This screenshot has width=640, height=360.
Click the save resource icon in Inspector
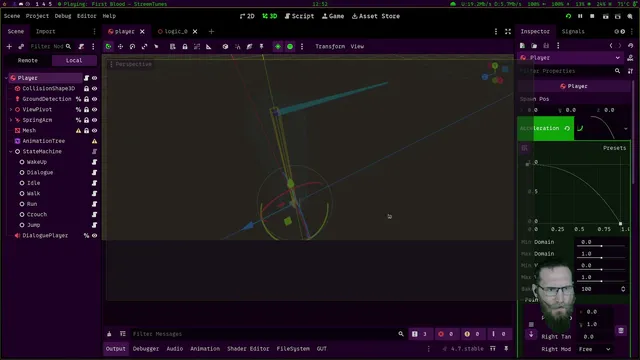pyautogui.click(x=546, y=46)
